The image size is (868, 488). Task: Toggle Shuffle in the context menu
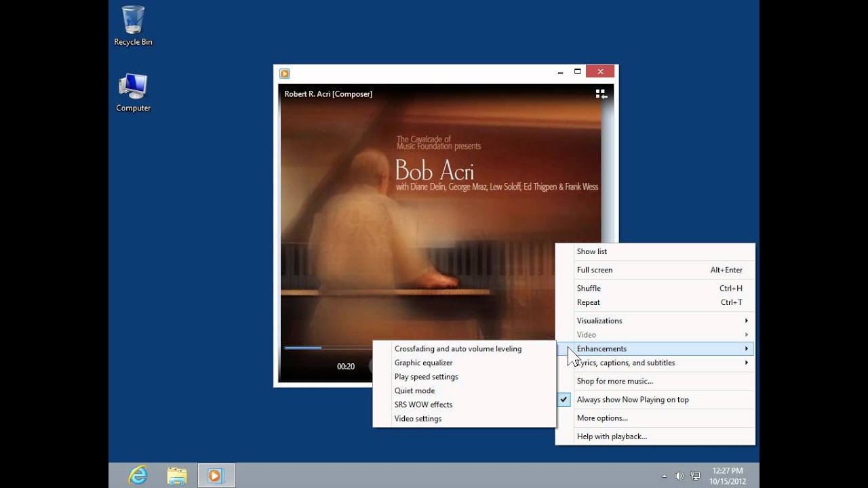pyautogui.click(x=655, y=289)
